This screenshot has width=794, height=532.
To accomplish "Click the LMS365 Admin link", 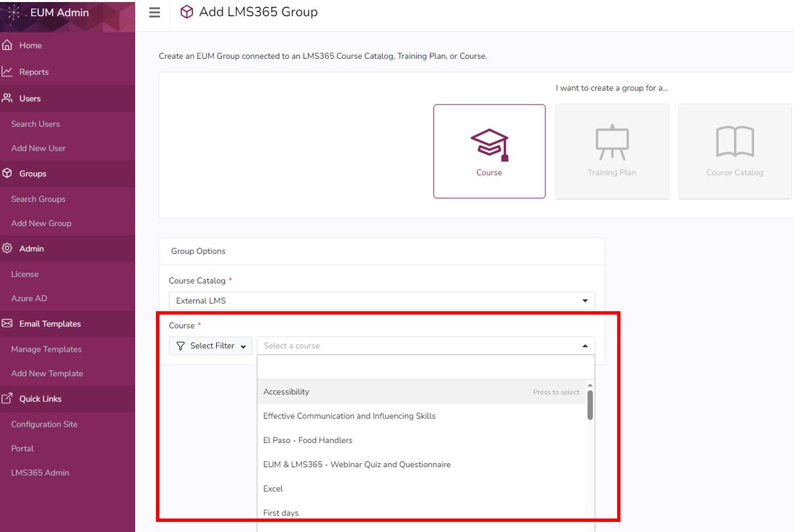I will (40, 472).
